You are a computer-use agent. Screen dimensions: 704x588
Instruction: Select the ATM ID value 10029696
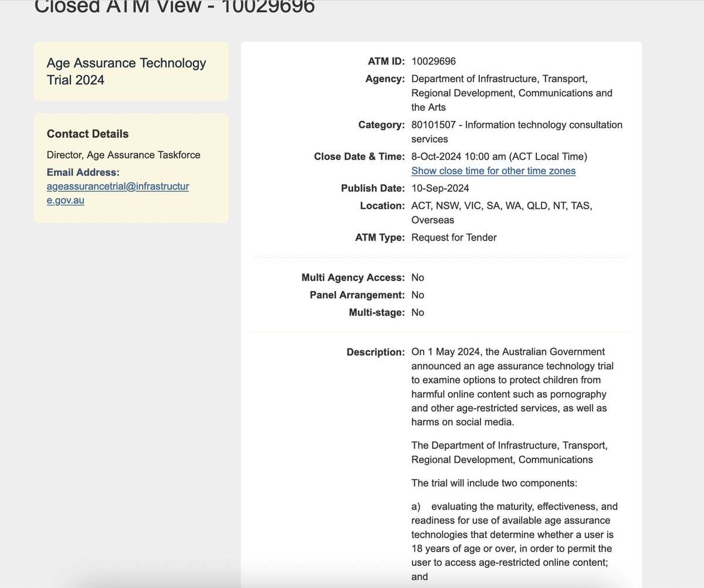(x=434, y=62)
